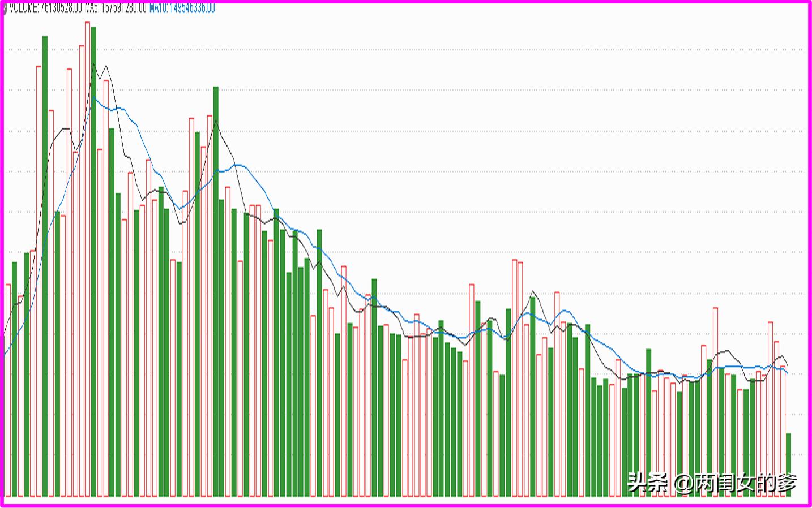Click the blue MA10 line at its highest peak
The height and width of the screenshot is (508, 812).
(x=96, y=100)
